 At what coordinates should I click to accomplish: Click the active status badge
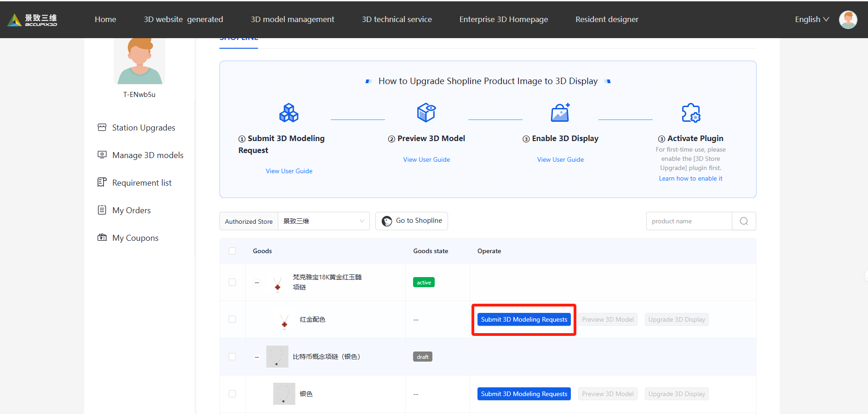pyautogui.click(x=424, y=282)
